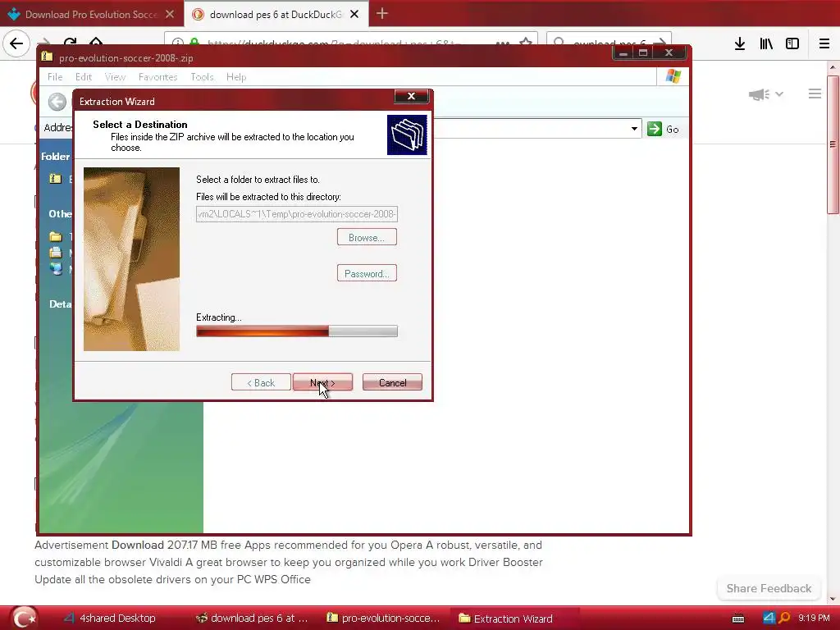Viewport: 840px width, 630px height.
Task: Open File menu in zip window
Action: click(x=55, y=77)
